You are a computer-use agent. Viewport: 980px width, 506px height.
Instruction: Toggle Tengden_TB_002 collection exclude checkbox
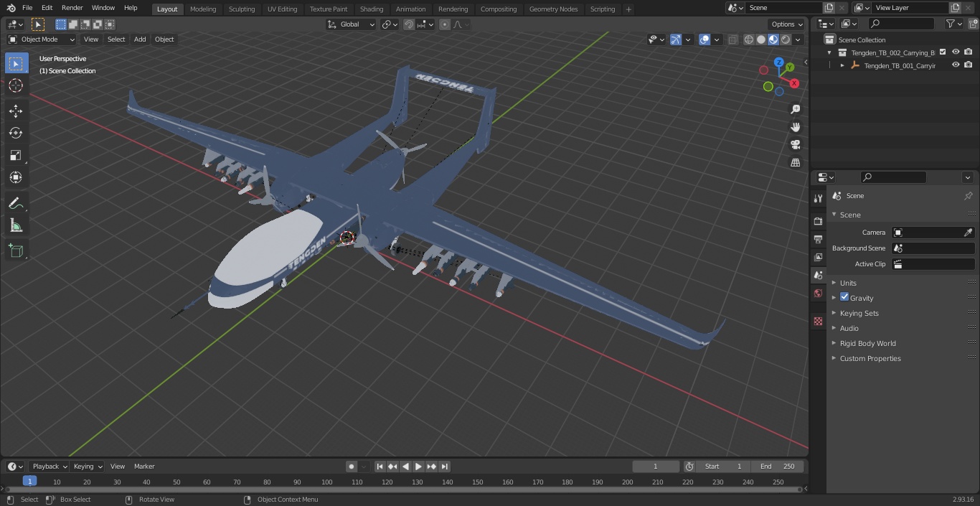pos(943,52)
